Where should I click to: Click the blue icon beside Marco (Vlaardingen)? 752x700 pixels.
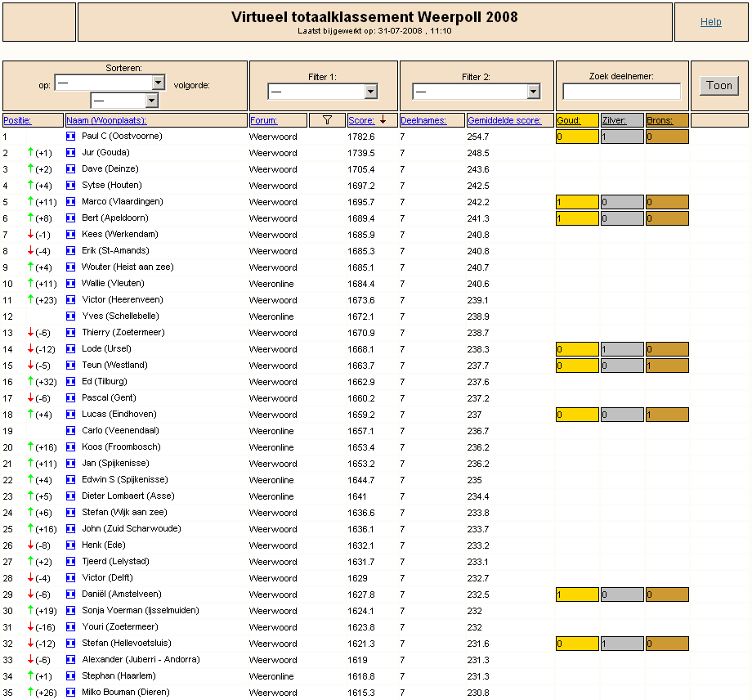70,201
